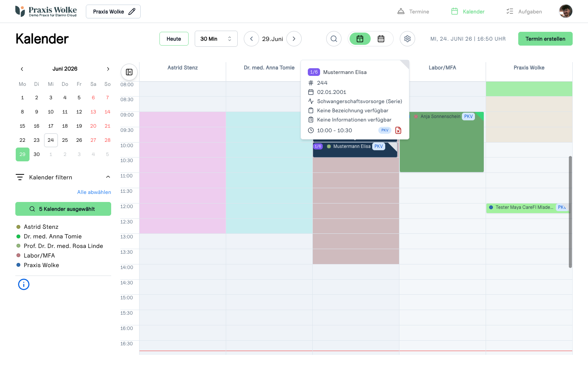Viewport: 588px width, 366px height.
Task: Open the Kalender tab
Action: (x=468, y=11)
